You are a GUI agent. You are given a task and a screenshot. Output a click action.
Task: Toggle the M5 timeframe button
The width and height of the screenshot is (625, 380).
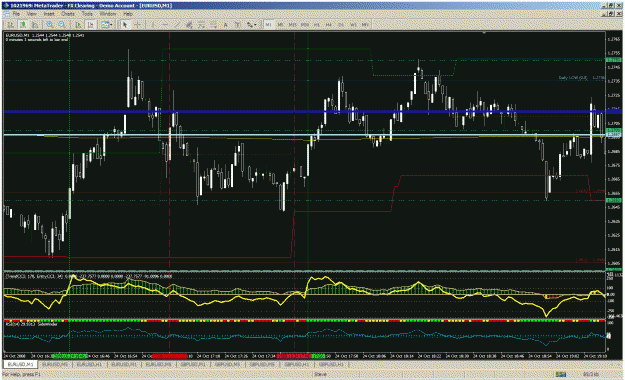(x=280, y=25)
